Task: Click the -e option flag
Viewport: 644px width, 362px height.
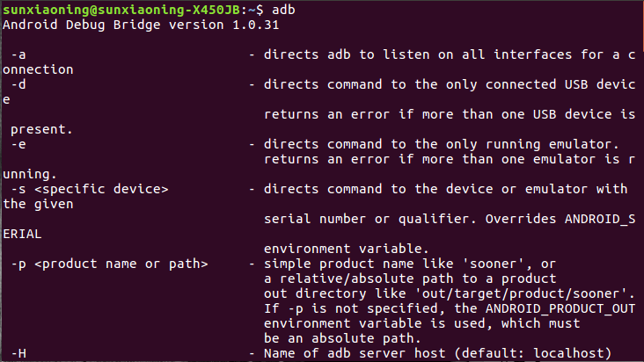Action: (18, 144)
